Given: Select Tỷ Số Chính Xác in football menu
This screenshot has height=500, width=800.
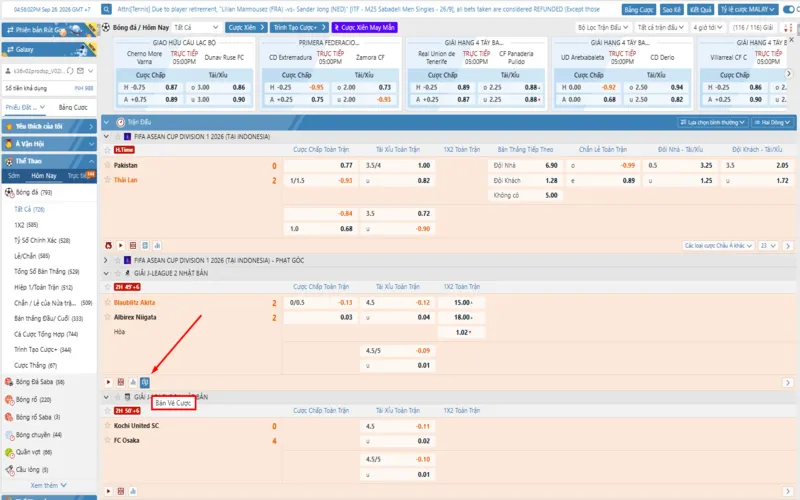Looking at the screenshot, I should point(42,240).
